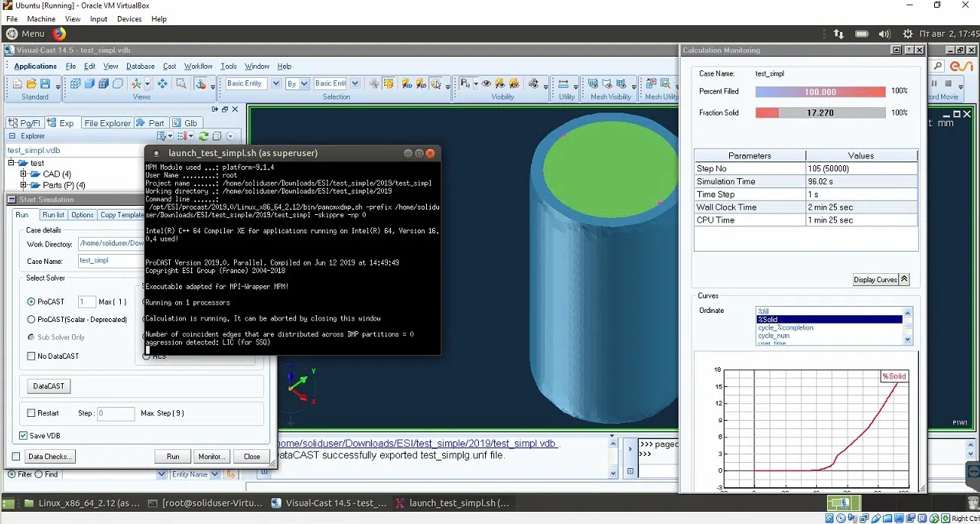Select the Find radio button
The image size is (980, 524).
tap(39, 474)
